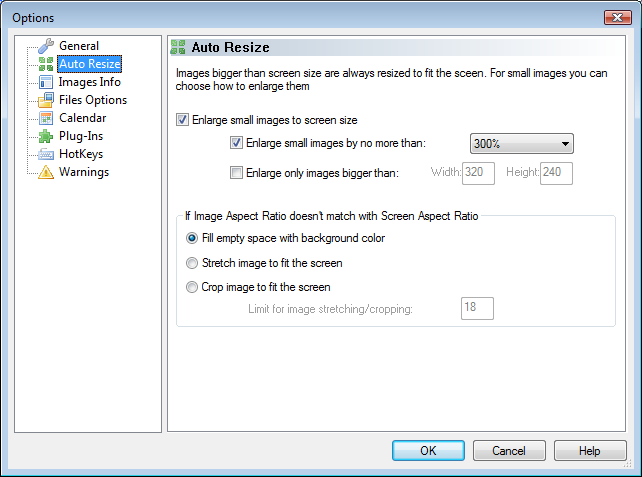Click the Auto Resize header icon

pos(178,47)
